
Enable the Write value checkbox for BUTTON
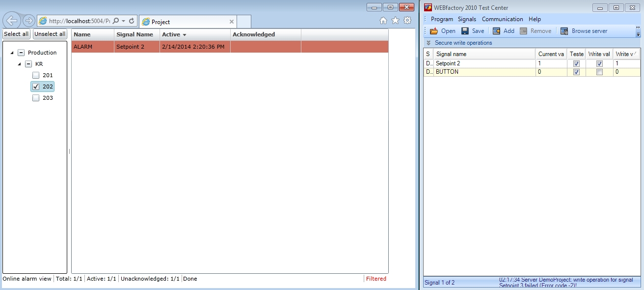[599, 72]
